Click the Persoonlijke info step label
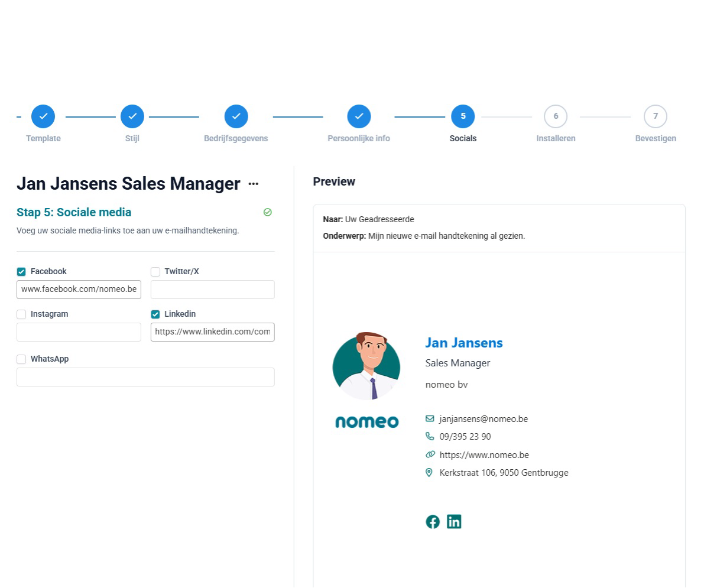The width and height of the screenshot is (704, 588). tap(359, 138)
